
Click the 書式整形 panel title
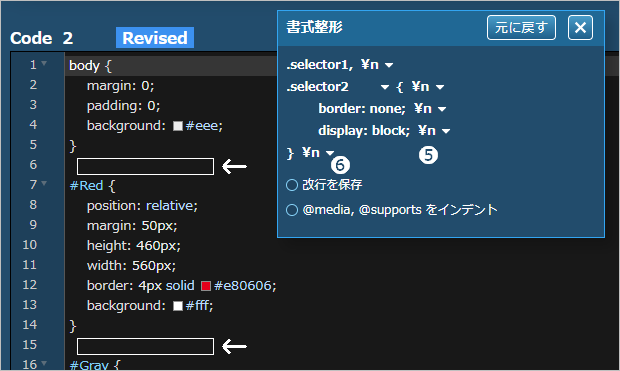[x=314, y=27]
